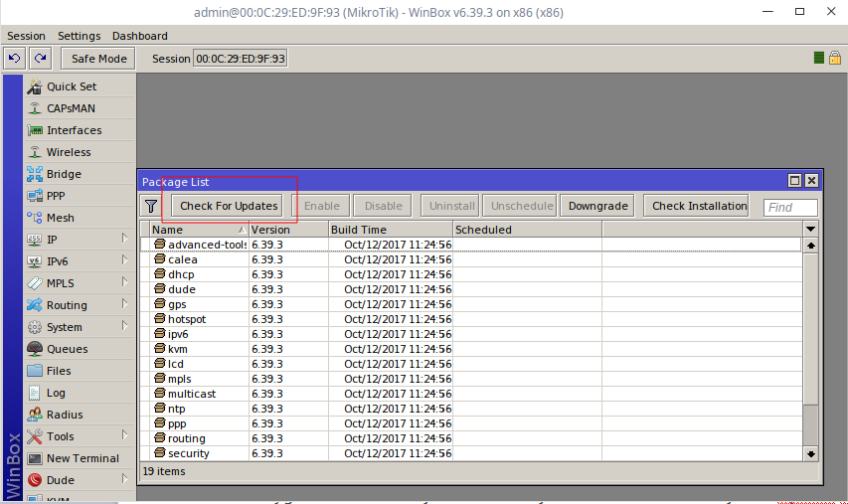848x504 pixels.
Task: Expand MPLS submenu arrow
Action: click(124, 282)
